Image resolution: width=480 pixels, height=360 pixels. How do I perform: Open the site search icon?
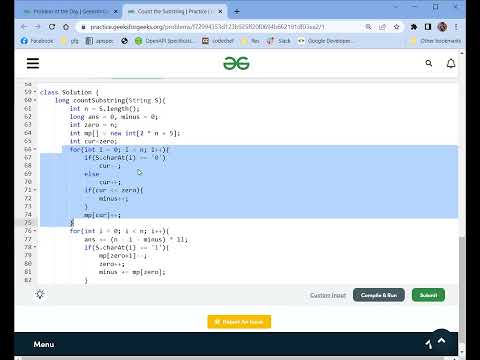coord(429,63)
